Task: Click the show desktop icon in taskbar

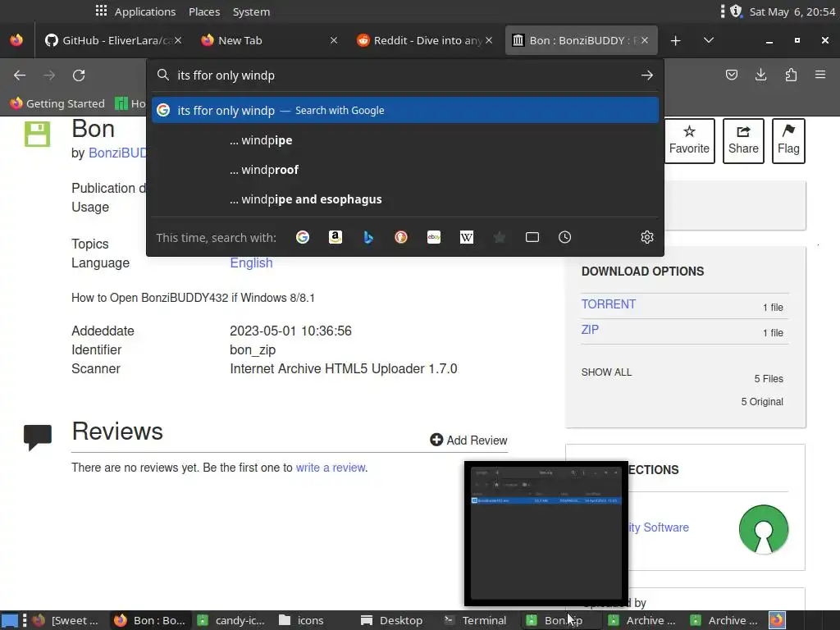Action: pyautogui.click(x=10, y=620)
